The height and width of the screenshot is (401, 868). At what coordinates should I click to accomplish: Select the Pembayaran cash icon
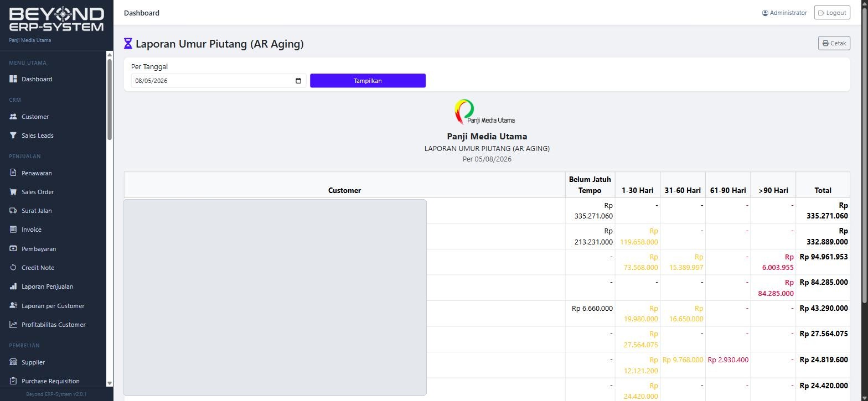coord(13,249)
